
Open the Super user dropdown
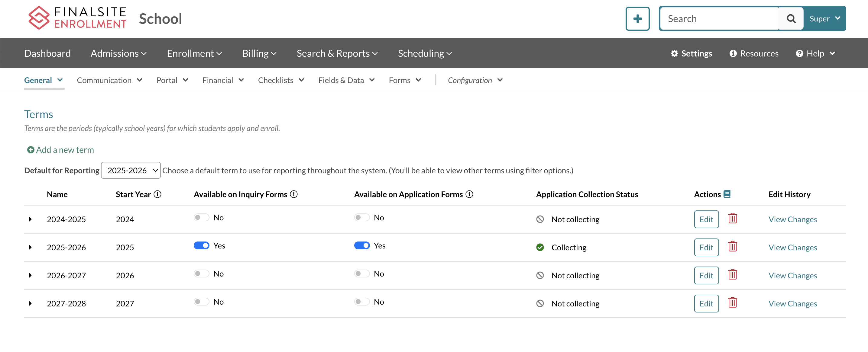[x=824, y=18]
